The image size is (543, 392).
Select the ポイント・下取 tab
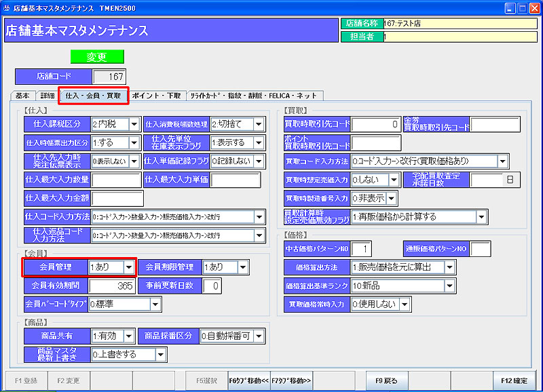pos(156,96)
